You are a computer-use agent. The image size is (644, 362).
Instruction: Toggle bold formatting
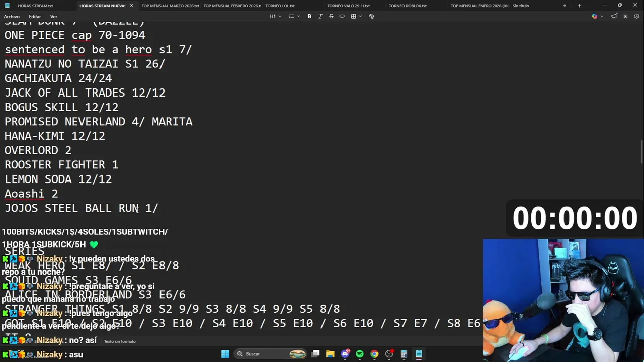point(309,16)
